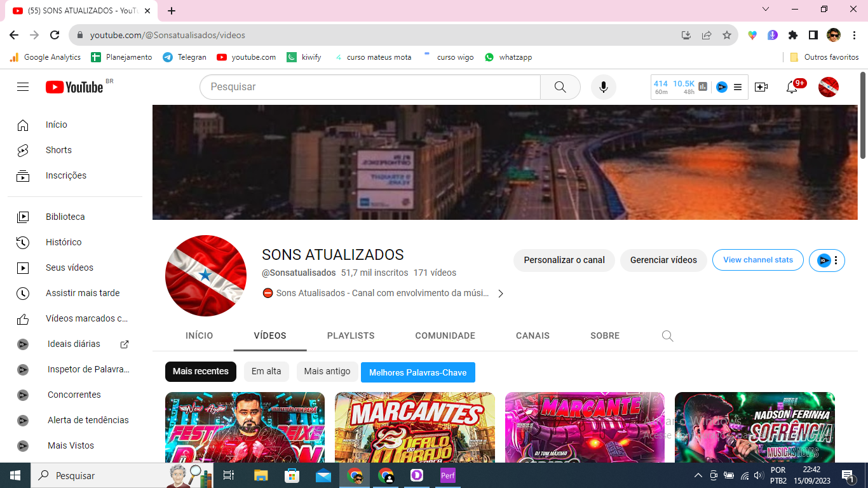Reload the page with refresh icon
868x488 pixels.
point(55,35)
